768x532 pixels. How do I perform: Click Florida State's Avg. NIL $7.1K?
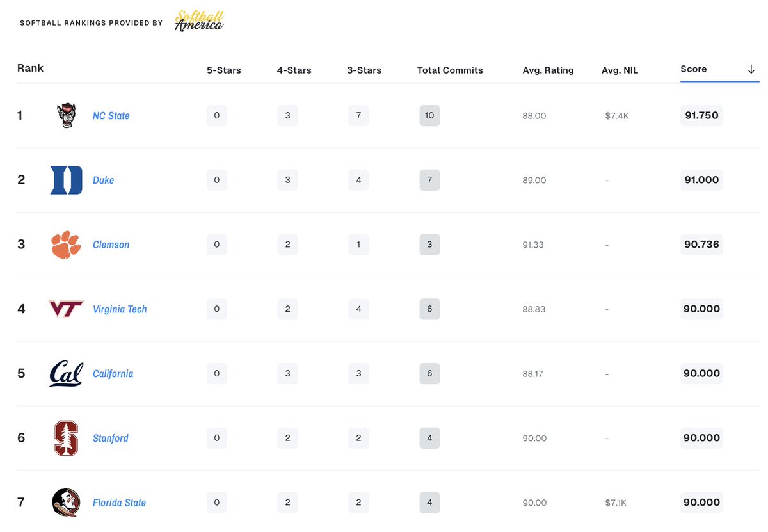[x=616, y=503]
